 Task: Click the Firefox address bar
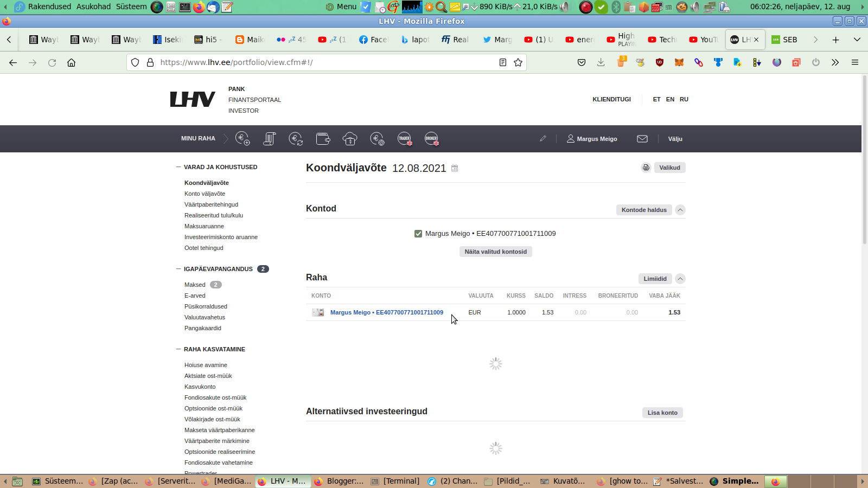(325, 62)
